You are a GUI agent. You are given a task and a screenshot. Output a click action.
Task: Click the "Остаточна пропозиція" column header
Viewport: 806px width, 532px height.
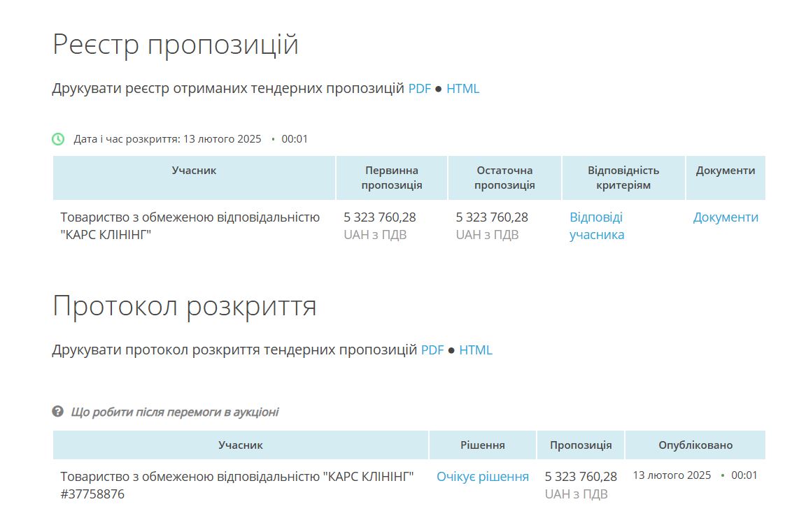[504, 178]
